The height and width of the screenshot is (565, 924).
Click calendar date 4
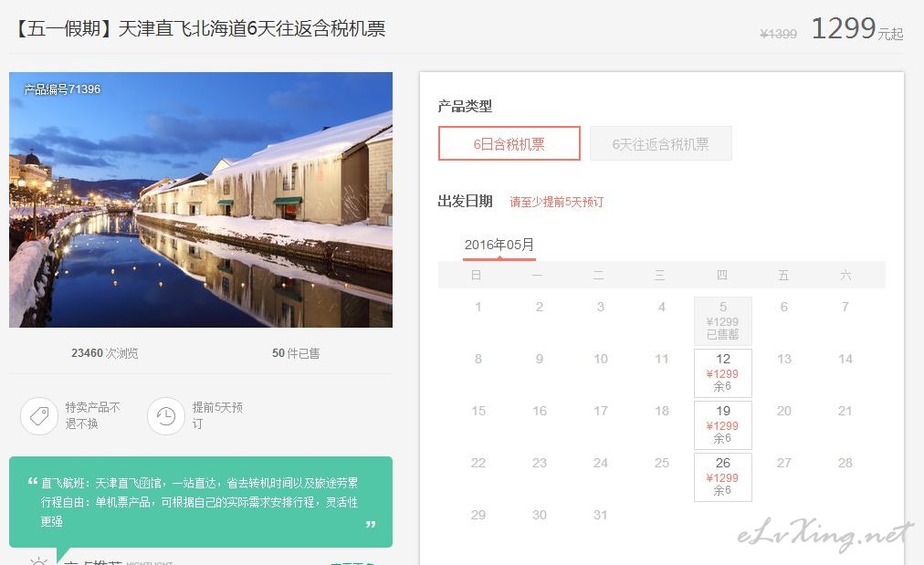tap(662, 307)
